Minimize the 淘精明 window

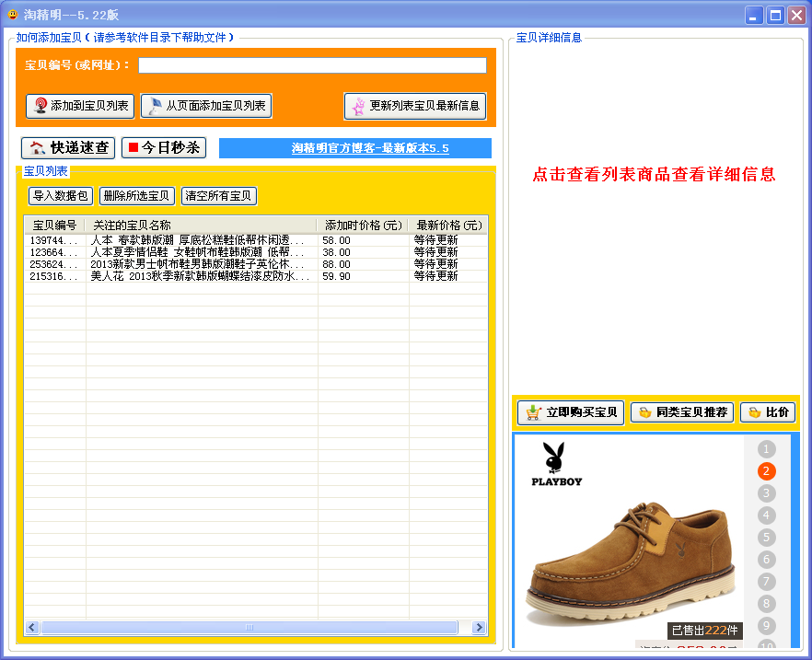click(x=754, y=15)
